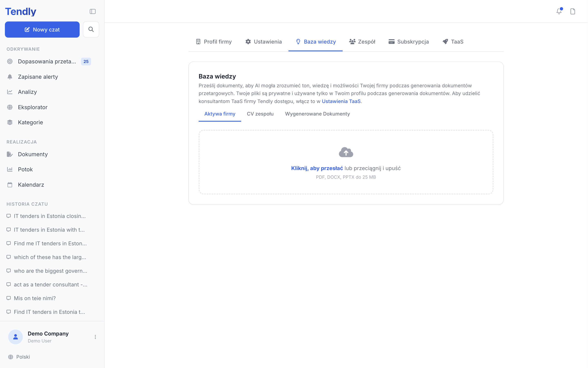Click the calendar icon beside Kalendarz

10,184
